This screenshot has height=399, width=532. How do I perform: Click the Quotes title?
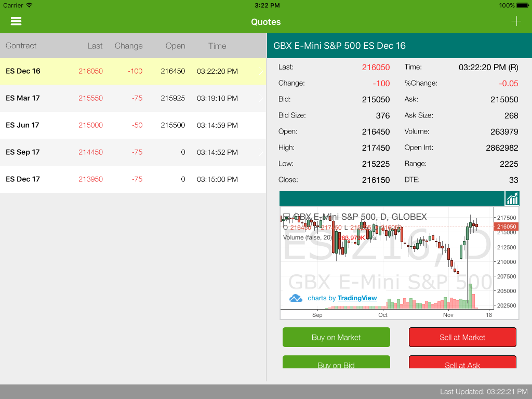click(x=265, y=22)
